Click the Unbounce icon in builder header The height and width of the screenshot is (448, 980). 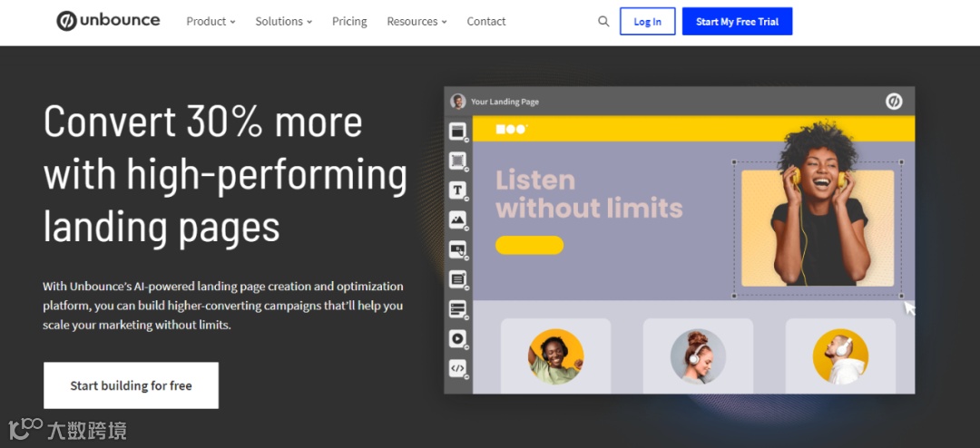pos(894,102)
